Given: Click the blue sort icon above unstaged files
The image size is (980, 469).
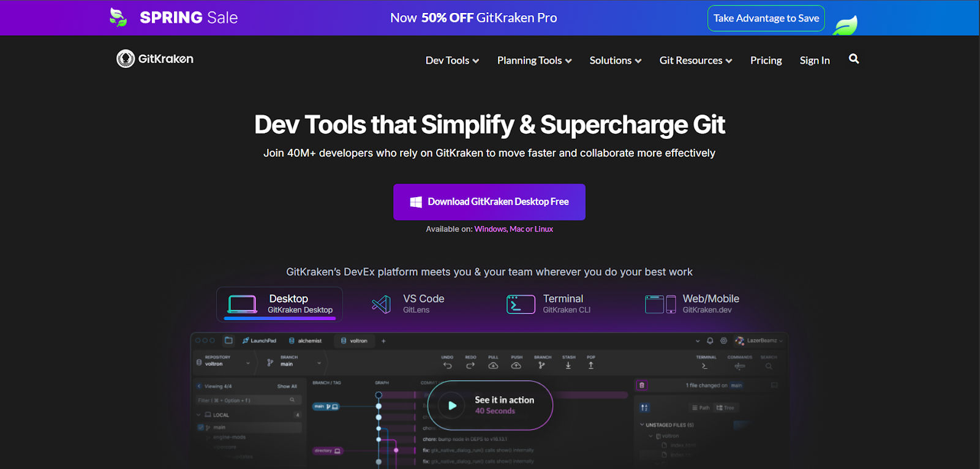Looking at the screenshot, I should 644,407.
